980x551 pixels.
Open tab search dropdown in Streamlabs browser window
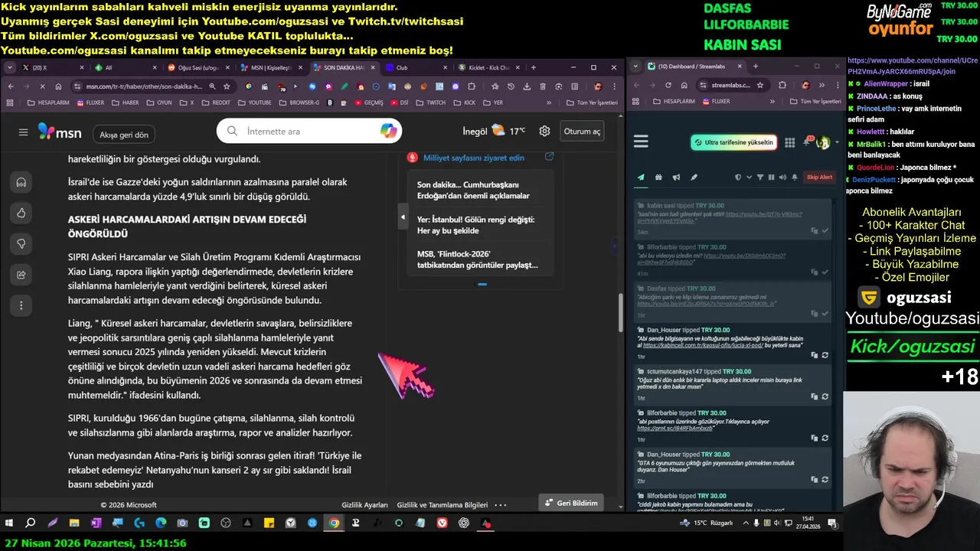635,66
